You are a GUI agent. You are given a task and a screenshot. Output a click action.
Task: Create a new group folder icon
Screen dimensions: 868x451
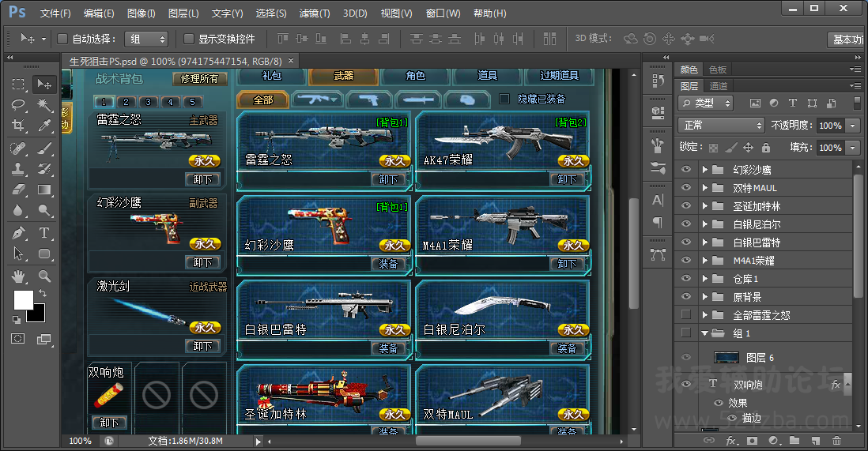794,441
